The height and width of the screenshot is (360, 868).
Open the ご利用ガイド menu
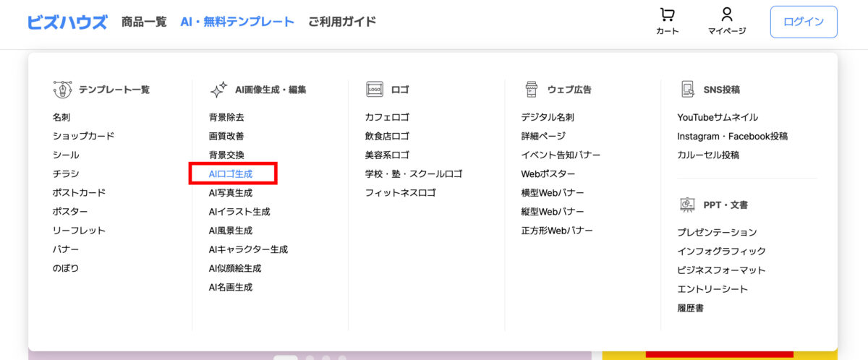342,22
